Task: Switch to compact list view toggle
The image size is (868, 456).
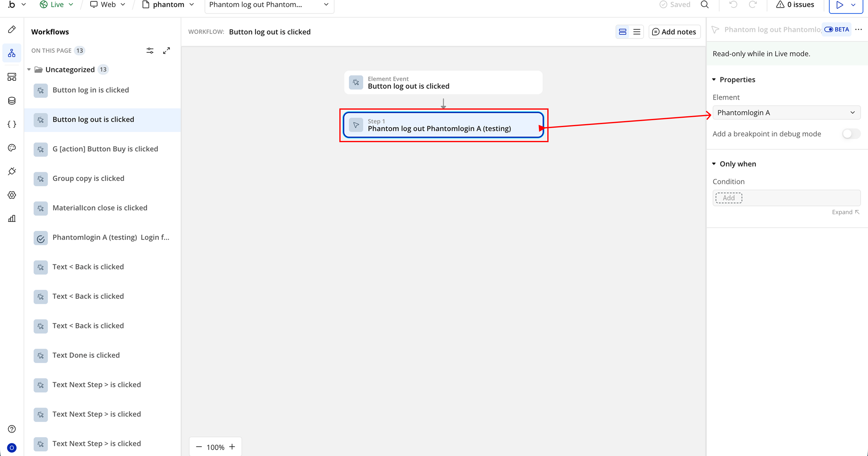Action: click(x=637, y=32)
